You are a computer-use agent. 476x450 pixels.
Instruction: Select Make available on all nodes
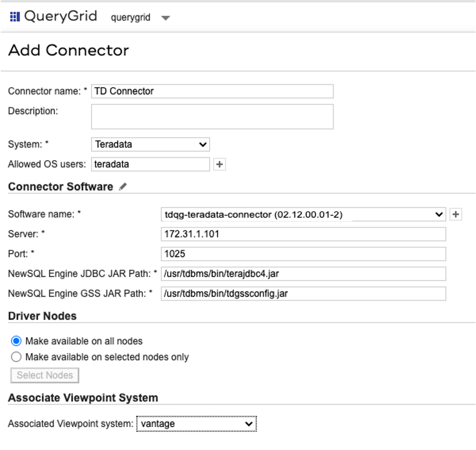tap(16, 341)
